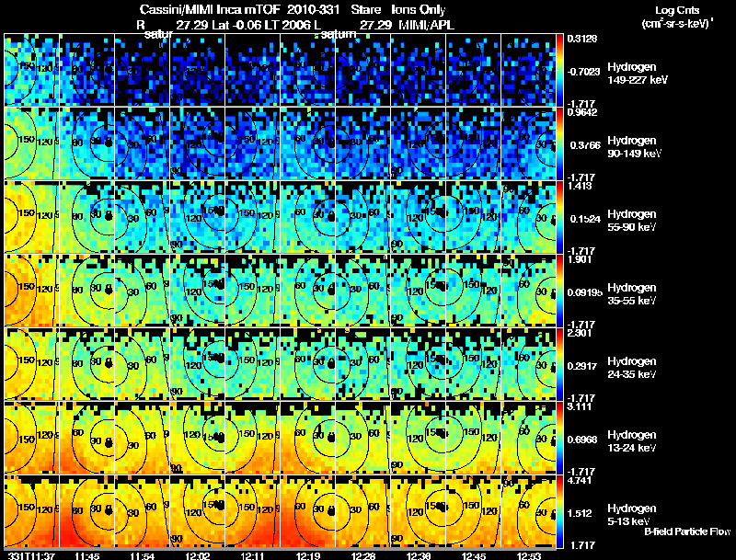Screen dimensions: 736x560
Task: Select the 12:19 time axis label
Action: point(308,555)
